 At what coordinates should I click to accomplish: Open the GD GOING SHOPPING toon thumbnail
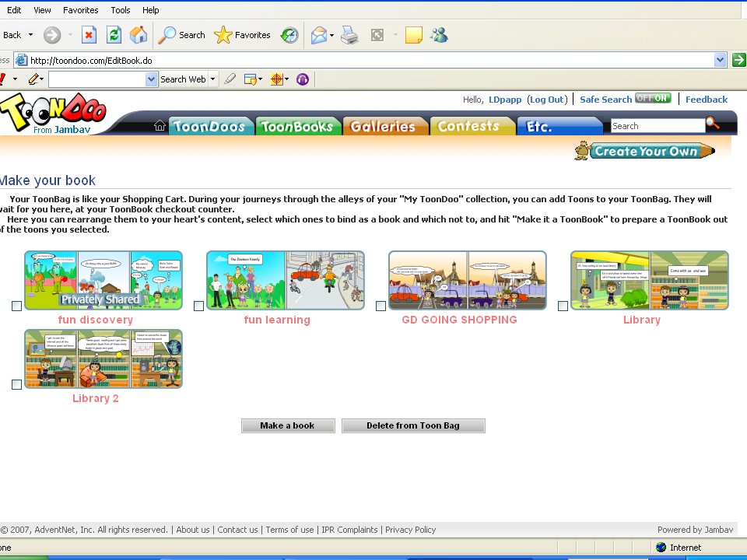coord(468,281)
